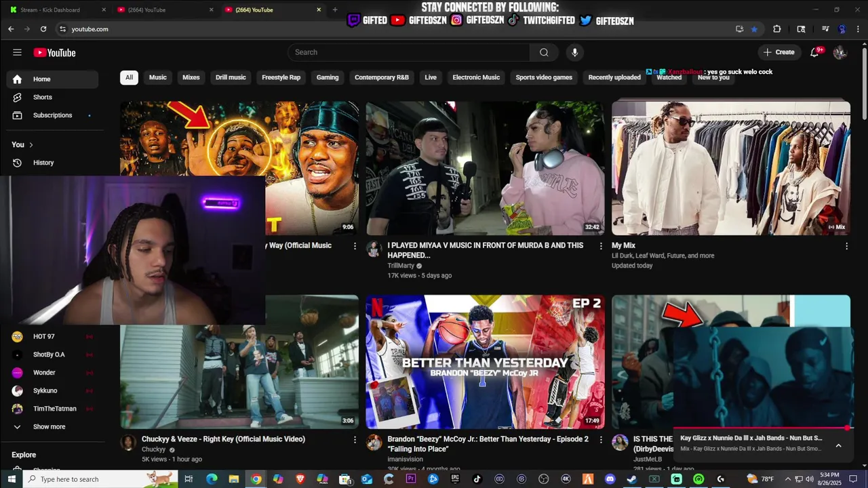Open the TrillMarty channel avatar
Viewport: 868px width, 488px height.
click(x=374, y=249)
